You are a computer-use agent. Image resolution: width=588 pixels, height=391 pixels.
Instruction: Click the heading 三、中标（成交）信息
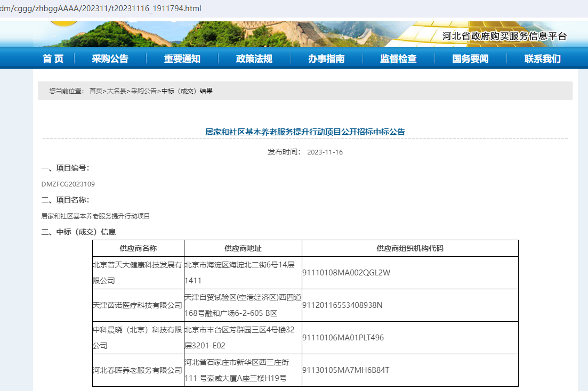pos(78,232)
